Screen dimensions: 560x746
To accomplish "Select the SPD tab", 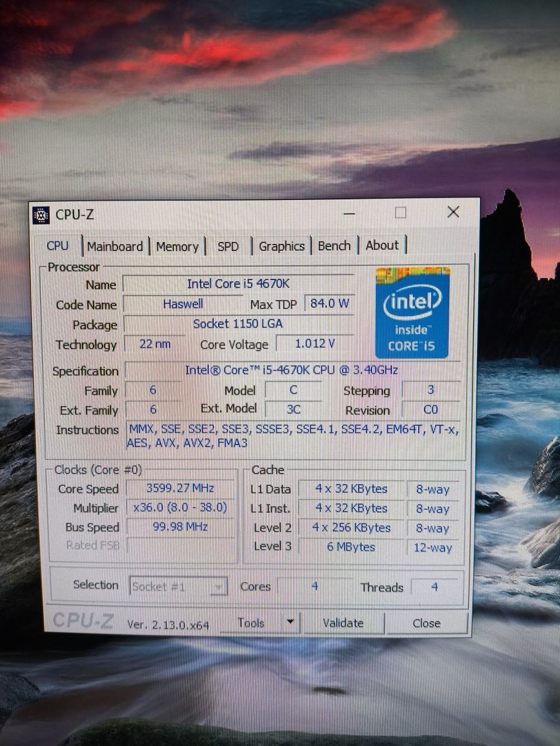I will click(x=228, y=247).
